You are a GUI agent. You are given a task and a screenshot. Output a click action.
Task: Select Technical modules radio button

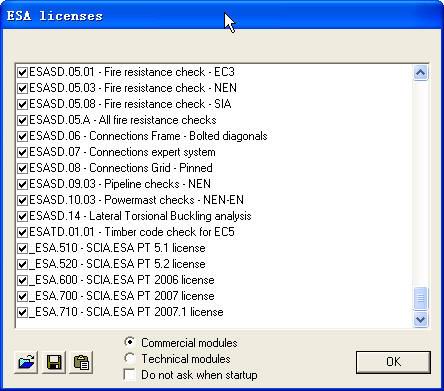pyautogui.click(x=129, y=358)
